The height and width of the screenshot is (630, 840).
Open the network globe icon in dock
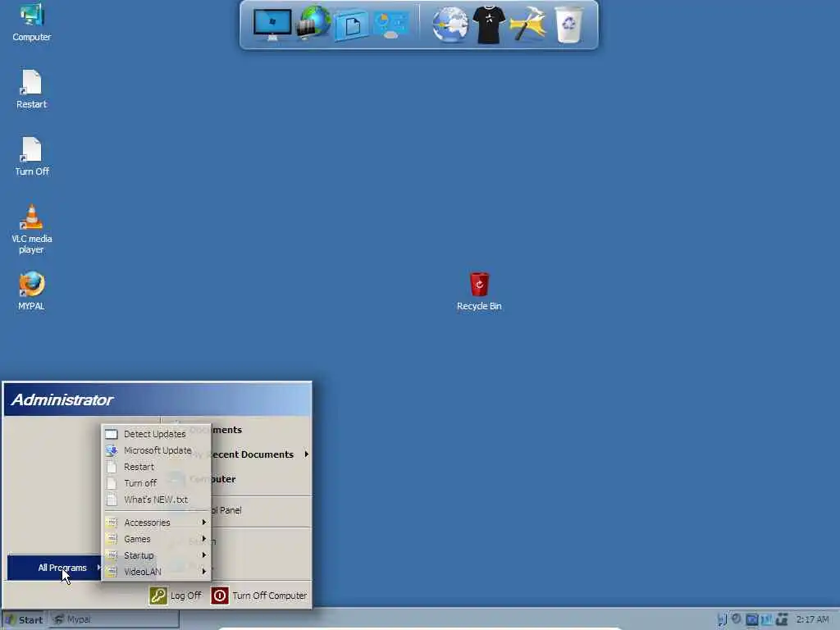click(313, 22)
